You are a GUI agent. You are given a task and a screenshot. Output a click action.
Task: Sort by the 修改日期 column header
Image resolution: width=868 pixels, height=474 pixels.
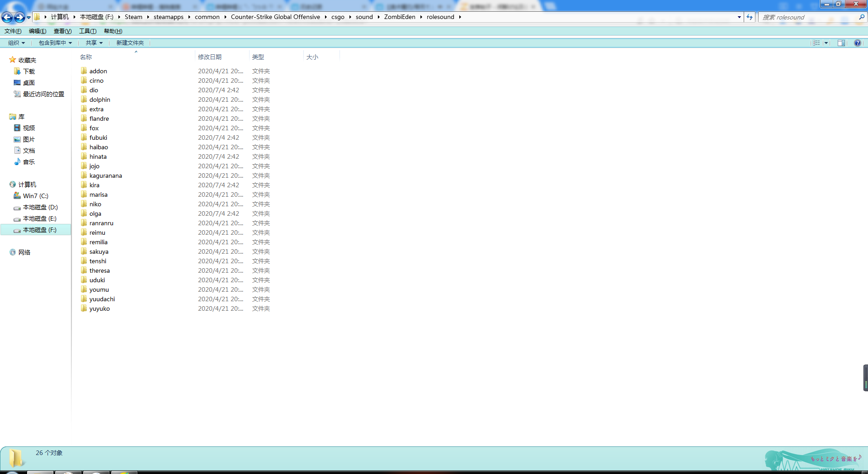pyautogui.click(x=210, y=57)
